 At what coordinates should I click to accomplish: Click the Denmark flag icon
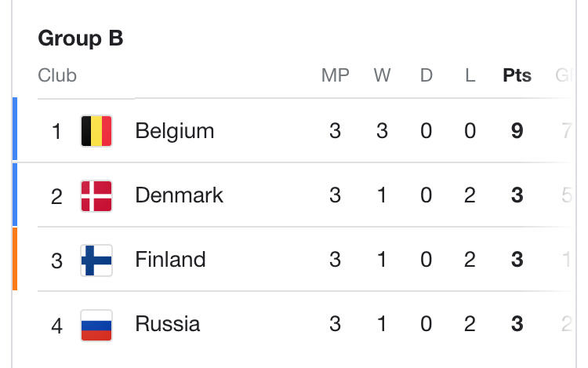(x=96, y=195)
